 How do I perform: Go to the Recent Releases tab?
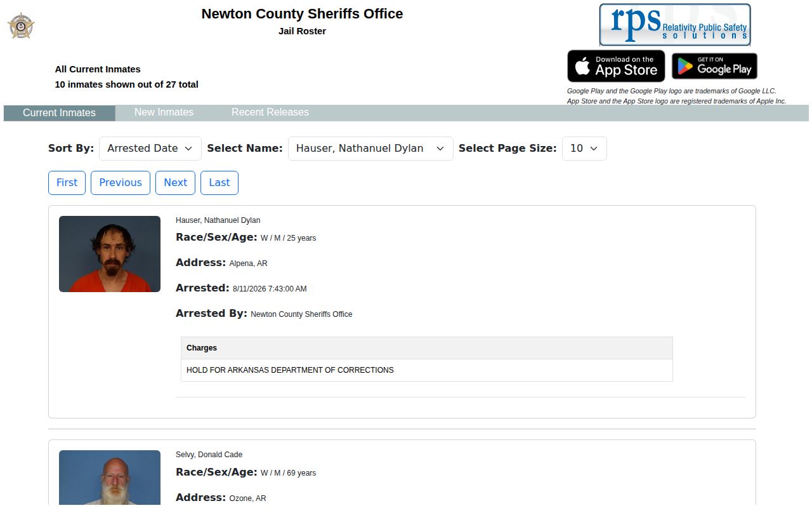(x=270, y=112)
